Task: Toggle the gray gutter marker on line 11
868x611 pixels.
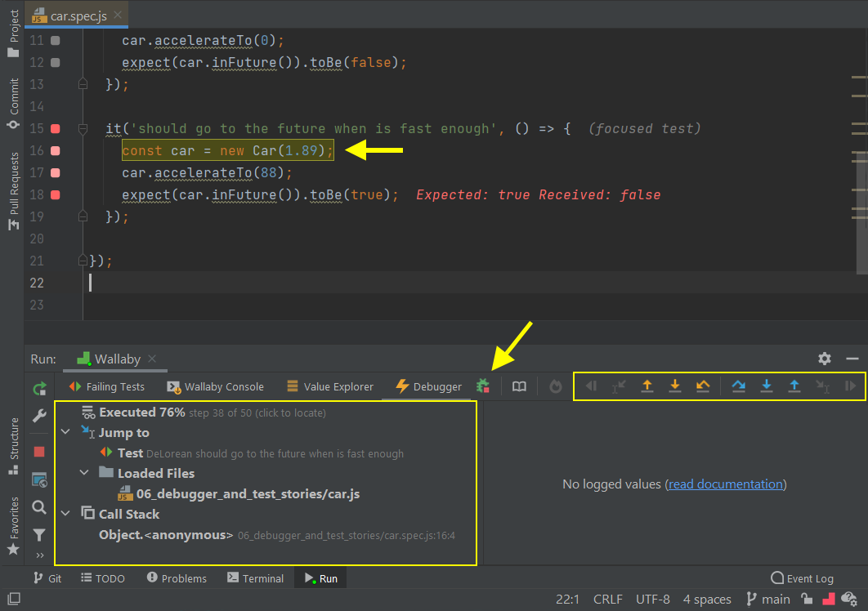Action: click(56, 41)
